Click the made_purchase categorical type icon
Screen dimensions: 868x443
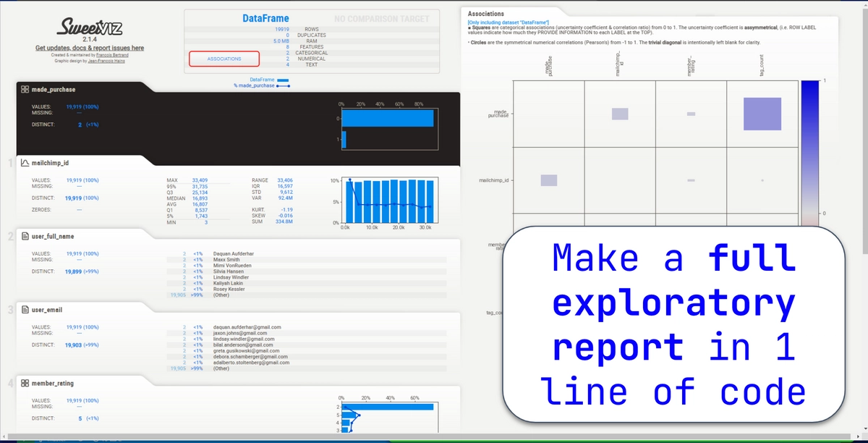(25, 89)
